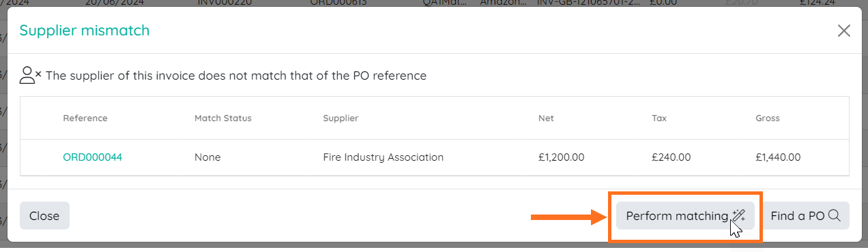Click the Supplier column header
Screen dimensions: 868x252
(x=341, y=118)
